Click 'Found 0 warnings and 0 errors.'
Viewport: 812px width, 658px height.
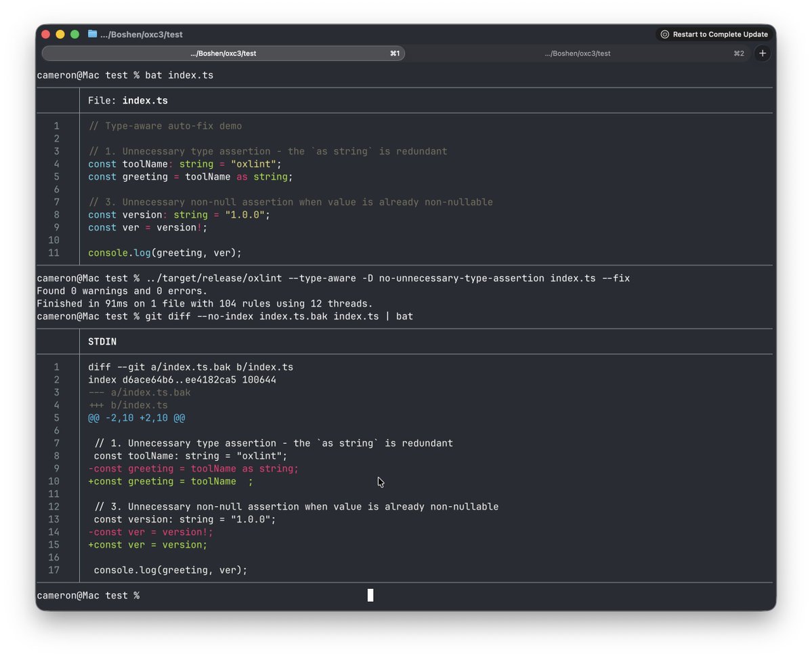[x=122, y=291]
